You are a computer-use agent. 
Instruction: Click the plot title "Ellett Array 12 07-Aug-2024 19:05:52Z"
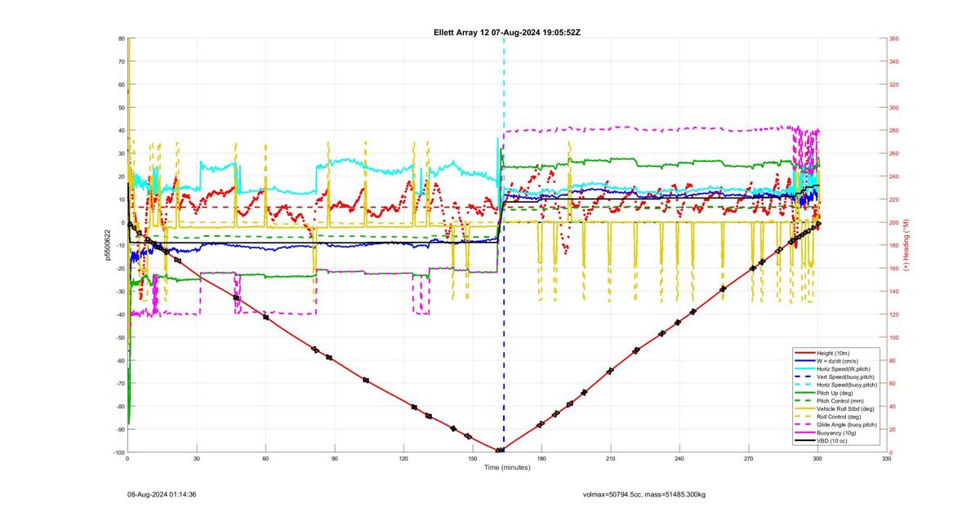coord(506,32)
